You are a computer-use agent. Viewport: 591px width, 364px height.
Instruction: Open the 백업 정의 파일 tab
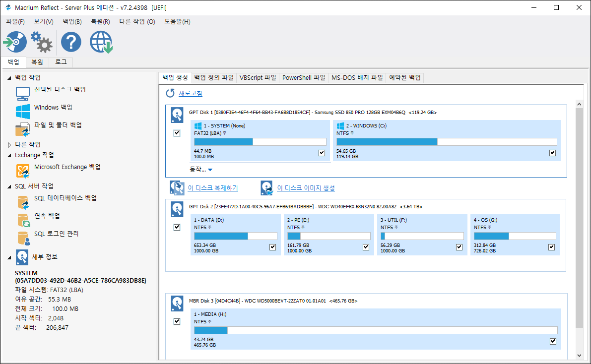coord(214,78)
